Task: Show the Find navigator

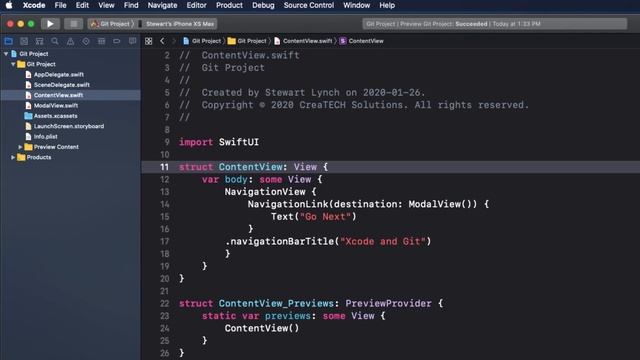Action: click(55, 41)
